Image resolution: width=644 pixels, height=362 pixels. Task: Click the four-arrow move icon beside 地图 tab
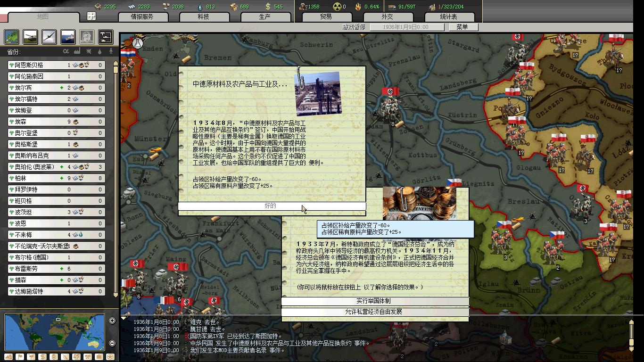[91, 16]
